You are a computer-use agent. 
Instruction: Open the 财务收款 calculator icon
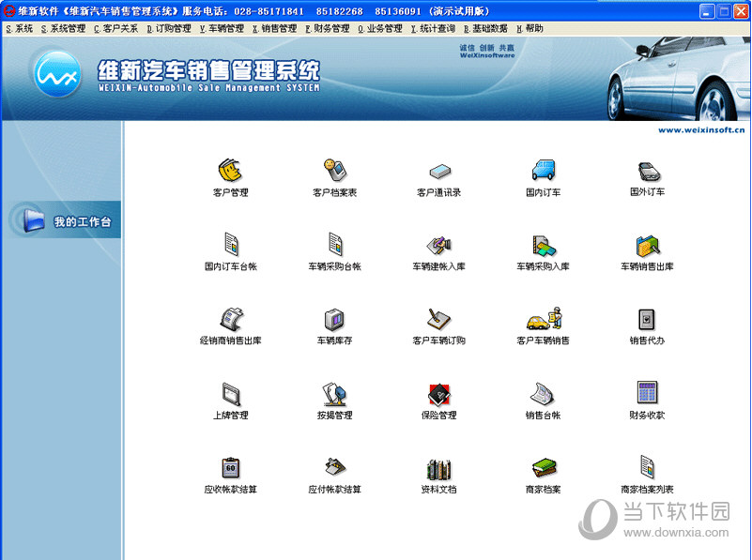[x=647, y=393]
